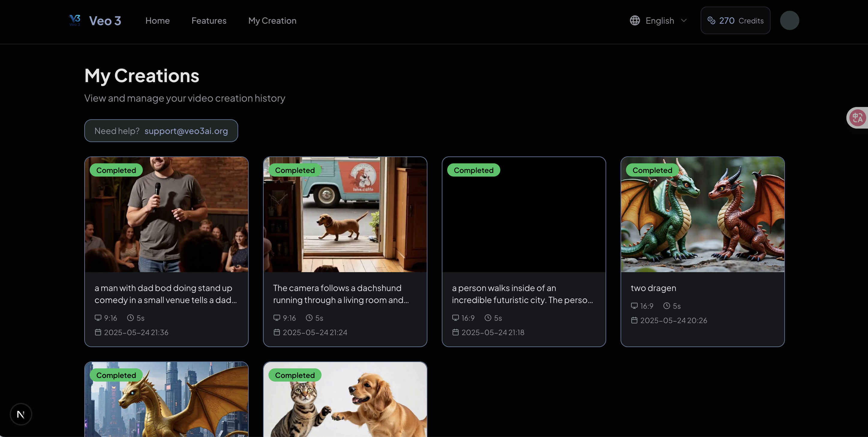The width and height of the screenshot is (868, 437).
Task: Select the My Creation menu item
Action: 272,21
